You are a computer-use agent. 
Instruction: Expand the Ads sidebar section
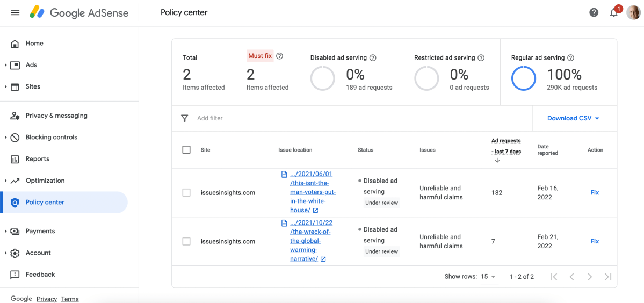tap(6, 66)
